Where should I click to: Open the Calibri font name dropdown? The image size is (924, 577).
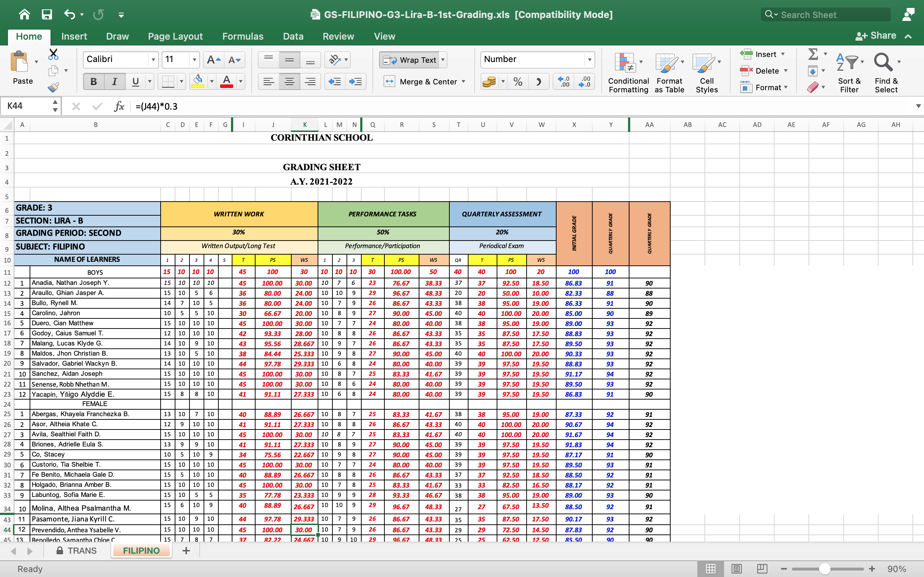[x=153, y=60]
